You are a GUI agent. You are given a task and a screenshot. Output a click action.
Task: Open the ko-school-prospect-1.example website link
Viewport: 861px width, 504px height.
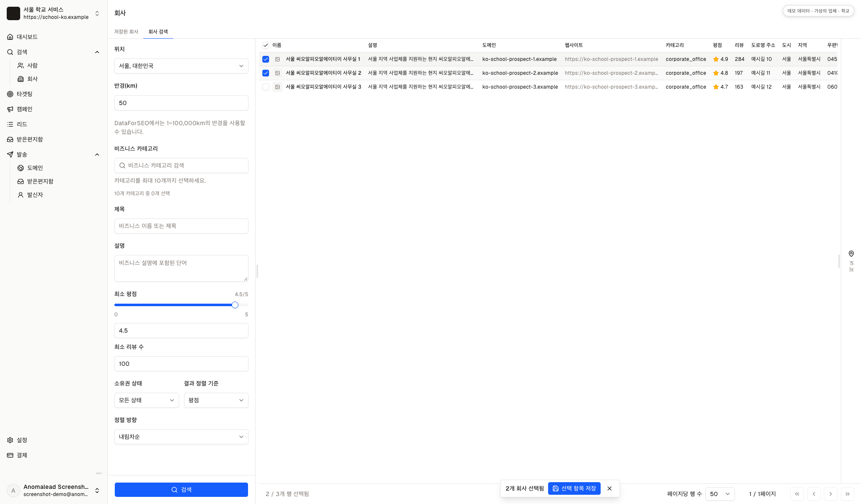coord(611,59)
